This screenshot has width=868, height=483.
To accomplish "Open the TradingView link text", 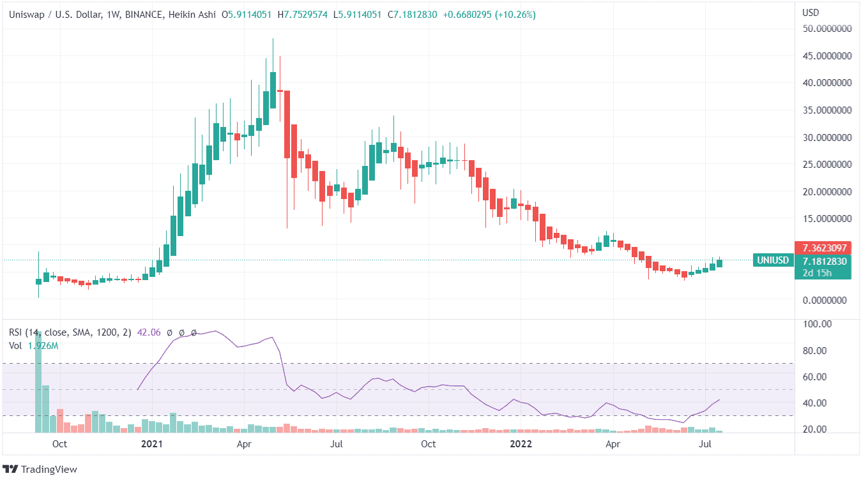I will coord(49,470).
